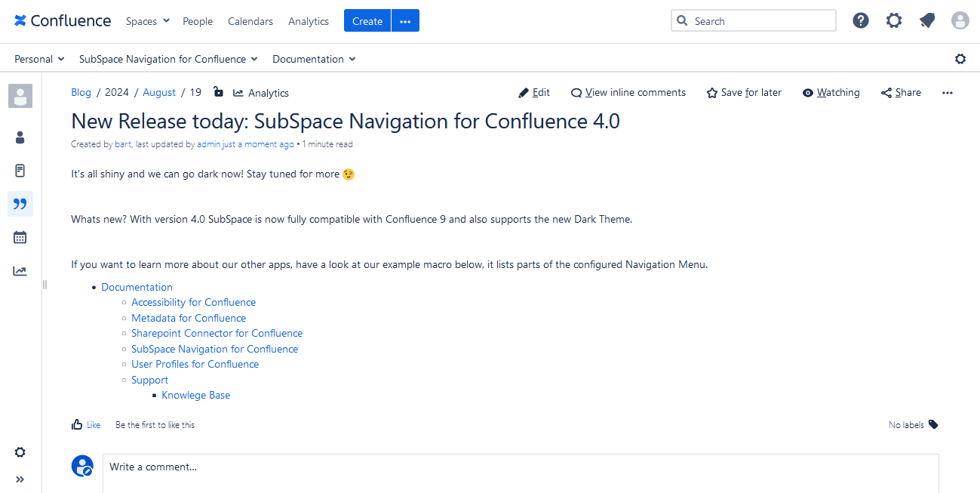
Task: Click the blue Create button
Action: tap(367, 21)
